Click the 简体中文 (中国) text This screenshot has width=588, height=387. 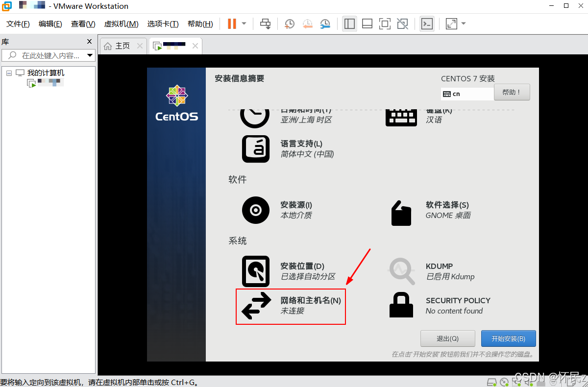coord(307,154)
